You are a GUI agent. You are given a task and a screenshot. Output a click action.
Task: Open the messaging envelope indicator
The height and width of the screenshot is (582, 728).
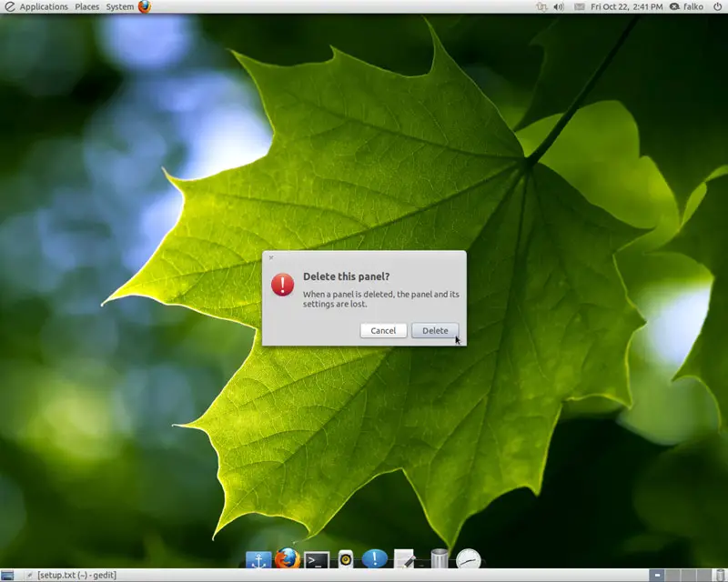(x=579, y=6)
